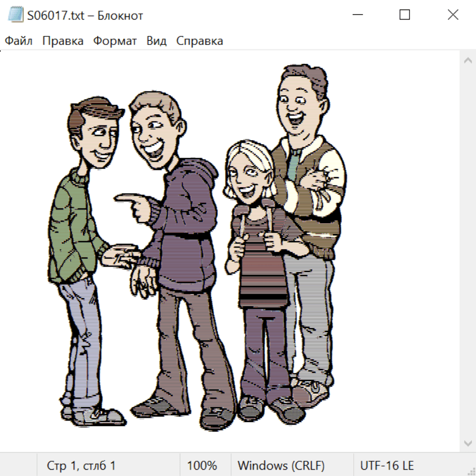Click the Windows (CRLF) line ending indicator

pyautogui.click(x=281, y=465)
